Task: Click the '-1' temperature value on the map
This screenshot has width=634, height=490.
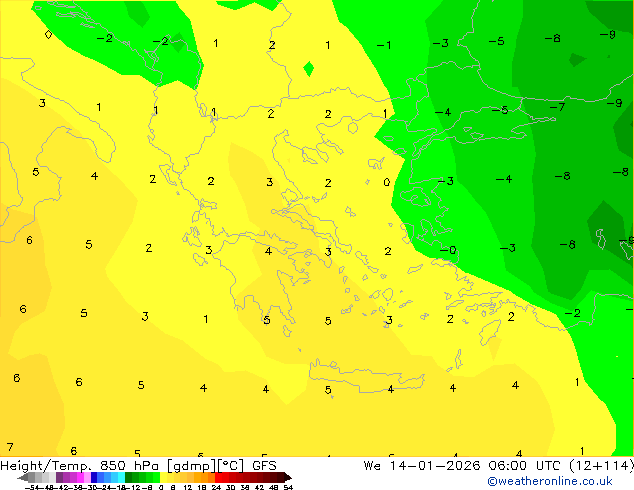Action: click(384, 45)
